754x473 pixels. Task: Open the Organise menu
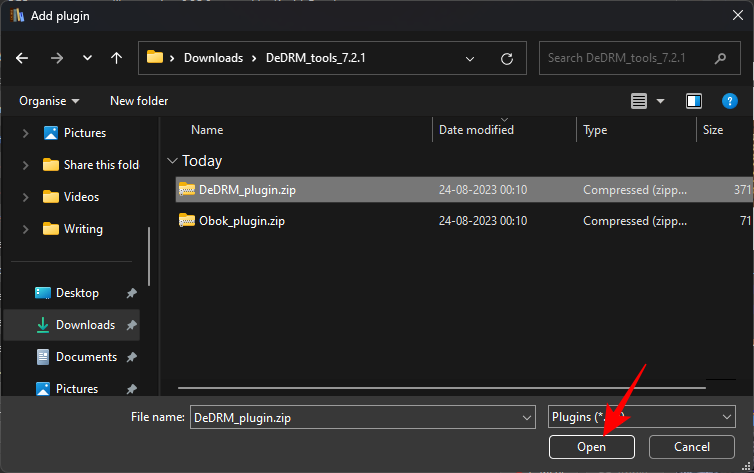click(49, 101)
